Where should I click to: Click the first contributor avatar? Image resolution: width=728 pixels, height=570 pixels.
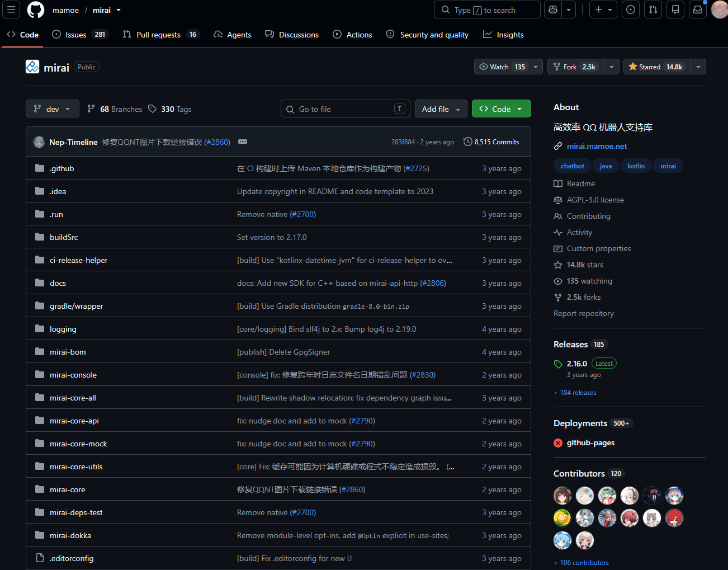point(562,496)
